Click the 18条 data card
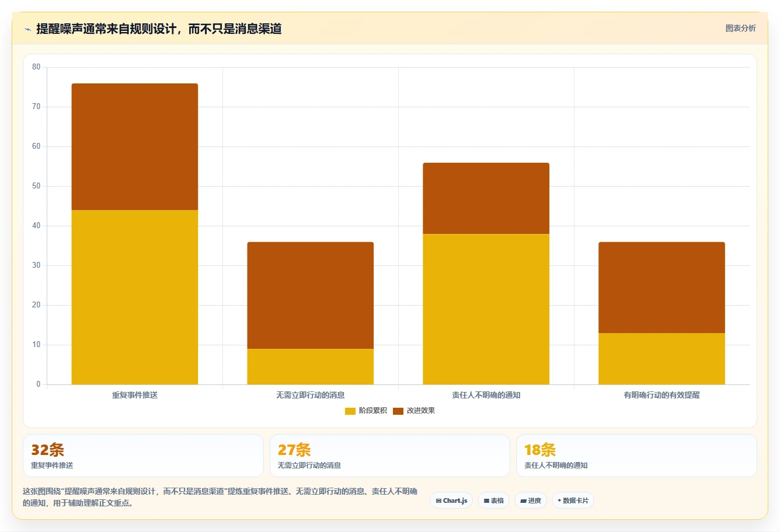This screenshot has height=532, width=780. coord(636,456)
